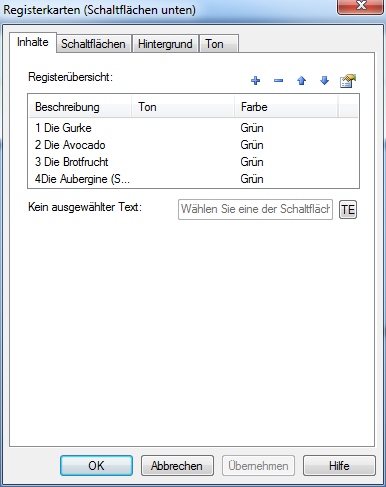Screen dimensions: 386x487
Task: Select row 4Die Aubergine
Action: (193, 179)
